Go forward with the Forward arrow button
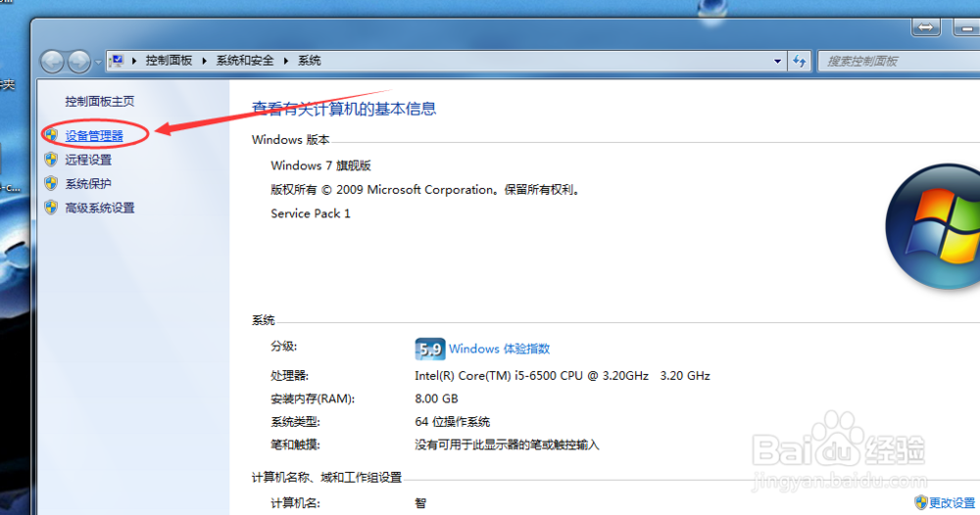The width and height of the screenshot is (980, 515). (x=78, y=61)
